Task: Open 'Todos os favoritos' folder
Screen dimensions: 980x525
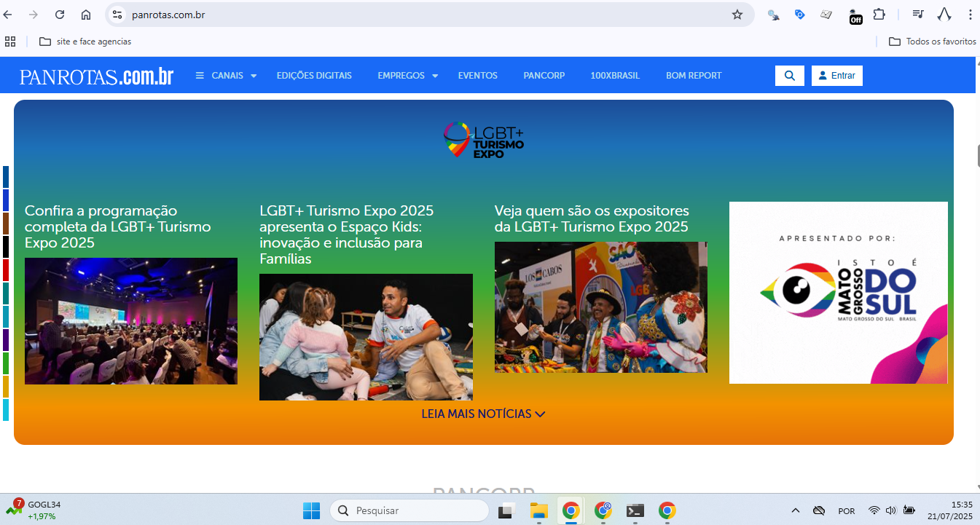Action: 933,42
